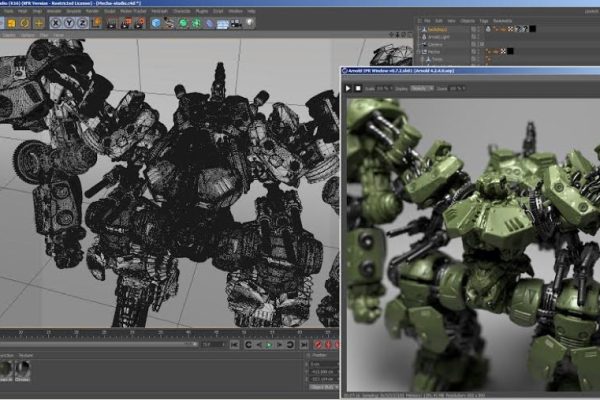
Task: Click the green Array modeling icon
Action: point(197,23)
